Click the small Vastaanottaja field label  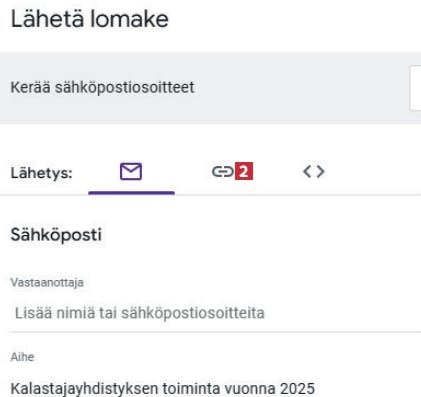pyautogui.click(x=47, y=283)
